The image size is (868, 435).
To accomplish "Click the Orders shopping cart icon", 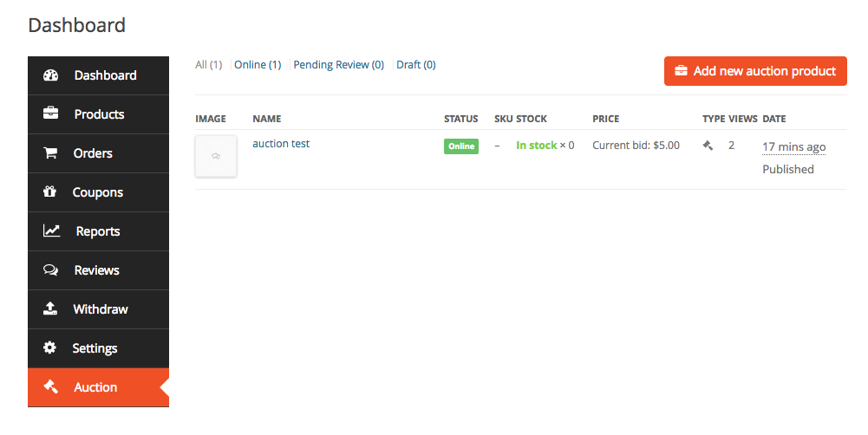I will [x=50, y=153].
